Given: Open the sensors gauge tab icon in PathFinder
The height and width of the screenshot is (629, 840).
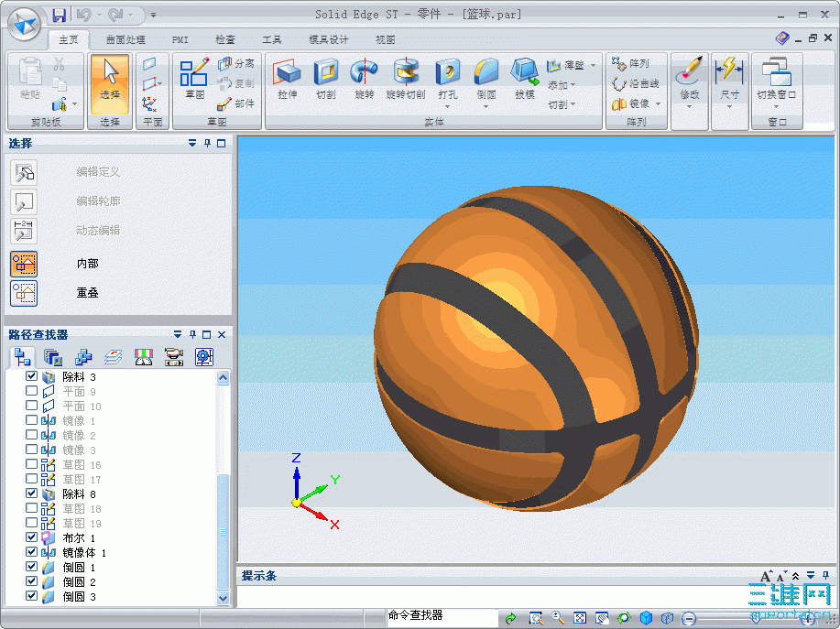Looking at the screenshot, I should click(143, 357).
